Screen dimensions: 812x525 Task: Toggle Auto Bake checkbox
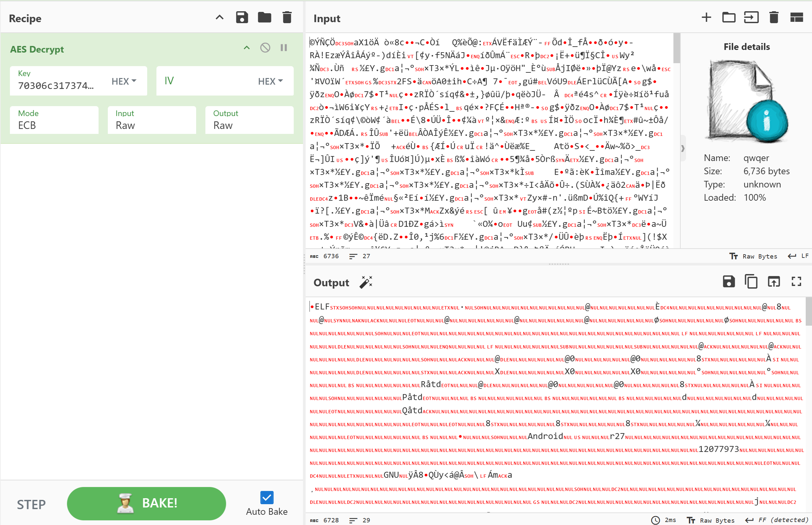tap(266, 497)
